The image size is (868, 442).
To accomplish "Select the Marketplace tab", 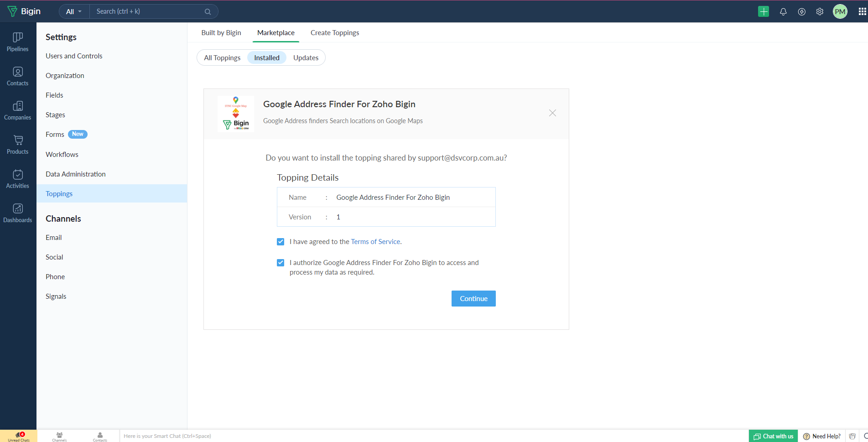I will click(x=276, y=33).
